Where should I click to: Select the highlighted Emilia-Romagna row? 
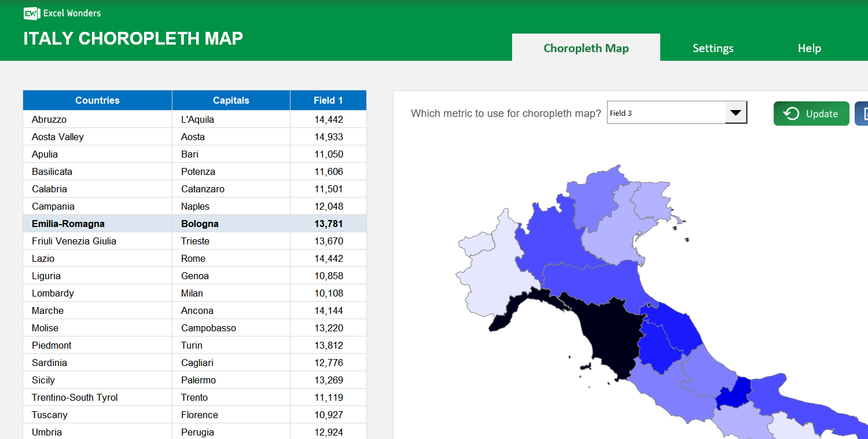97,224
